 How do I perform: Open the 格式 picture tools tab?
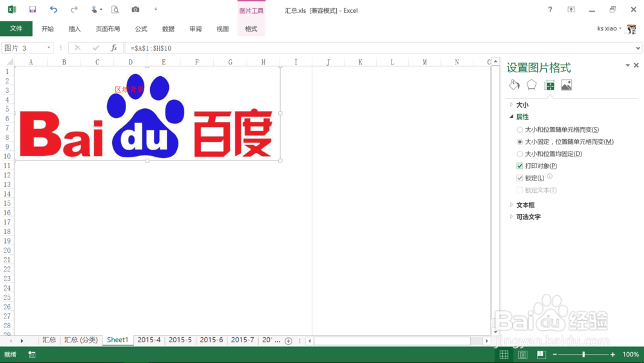click(x=251, y=29)
